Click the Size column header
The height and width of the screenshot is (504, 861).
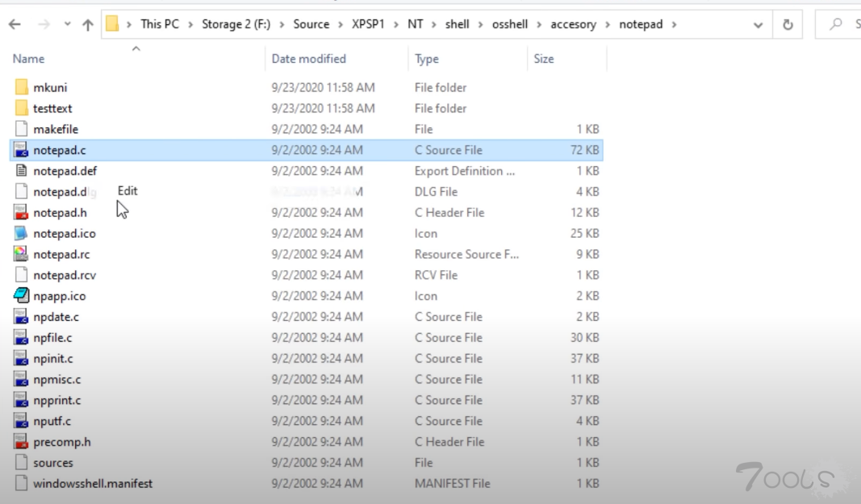point(545,59)
